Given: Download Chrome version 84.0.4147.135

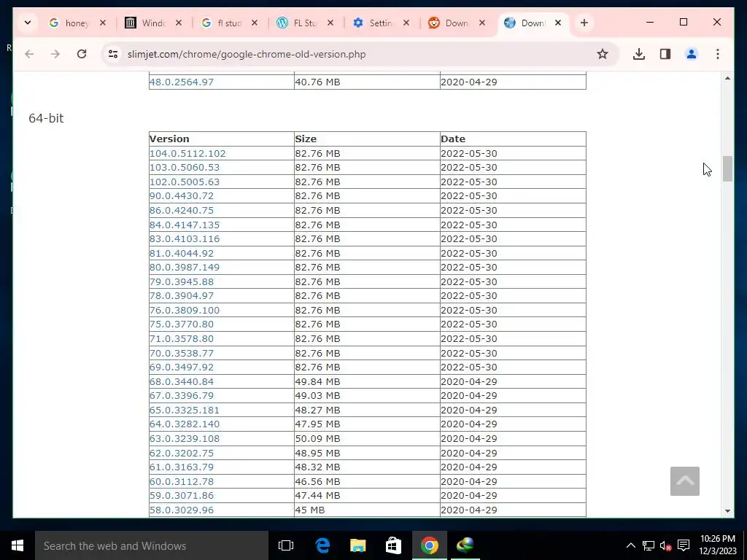Looking at the screenshot, I should [x=185, y=225].
